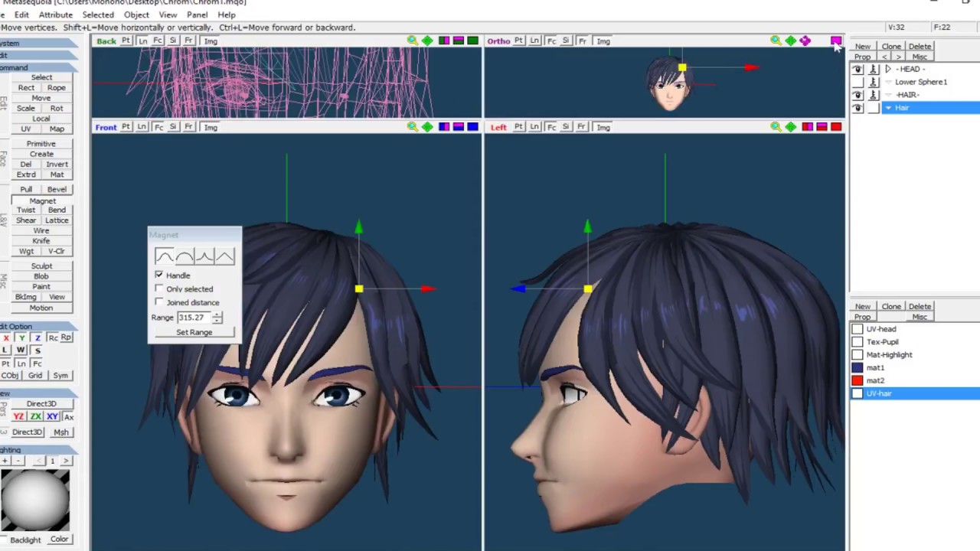Click the green rotate diamond in Left viewport header

click(790, 127)
